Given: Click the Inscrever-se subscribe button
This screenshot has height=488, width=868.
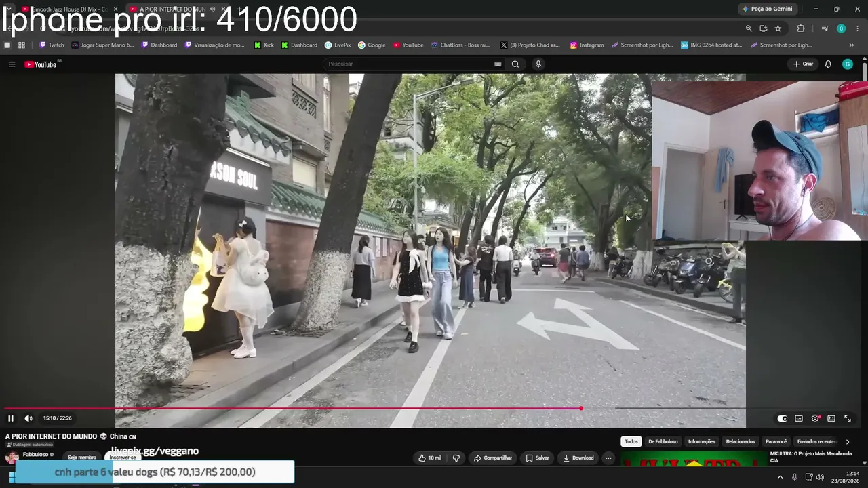Looking at the screenshot, I should 123,457.
